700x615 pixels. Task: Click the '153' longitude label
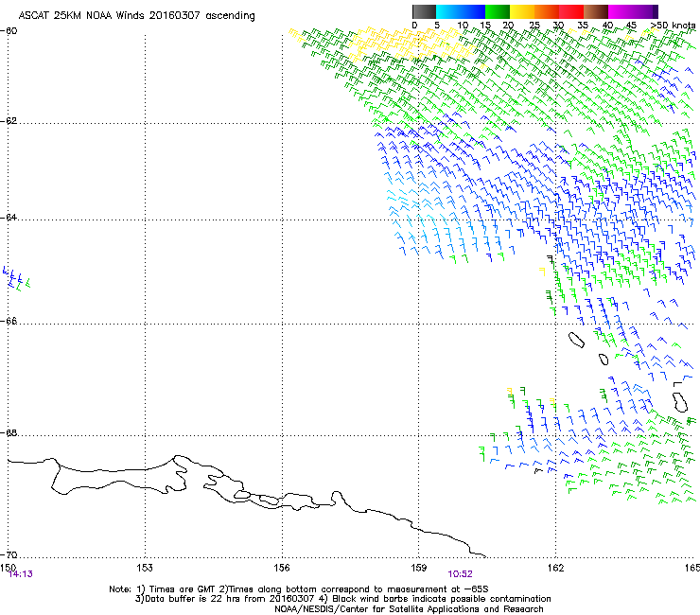[145, 568]
